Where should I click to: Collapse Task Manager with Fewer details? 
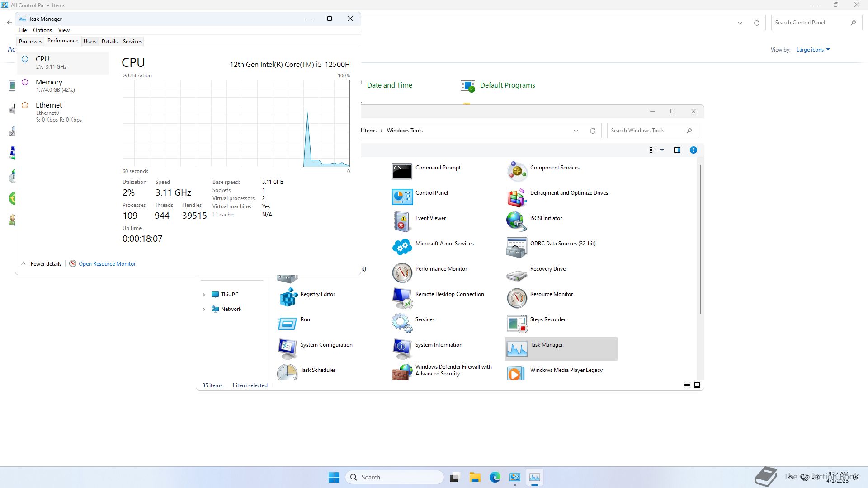(41, 264)
